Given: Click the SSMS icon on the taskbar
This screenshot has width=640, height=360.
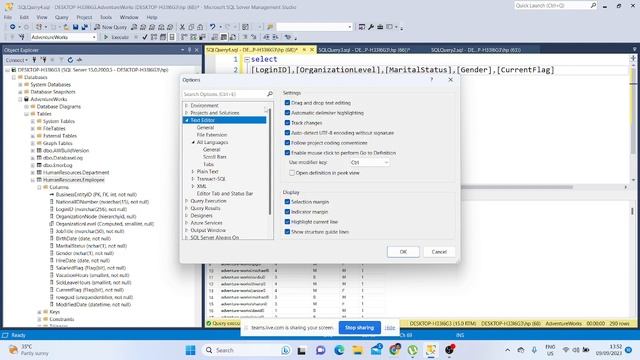Looking at the screenshot, I should [431, 350].
